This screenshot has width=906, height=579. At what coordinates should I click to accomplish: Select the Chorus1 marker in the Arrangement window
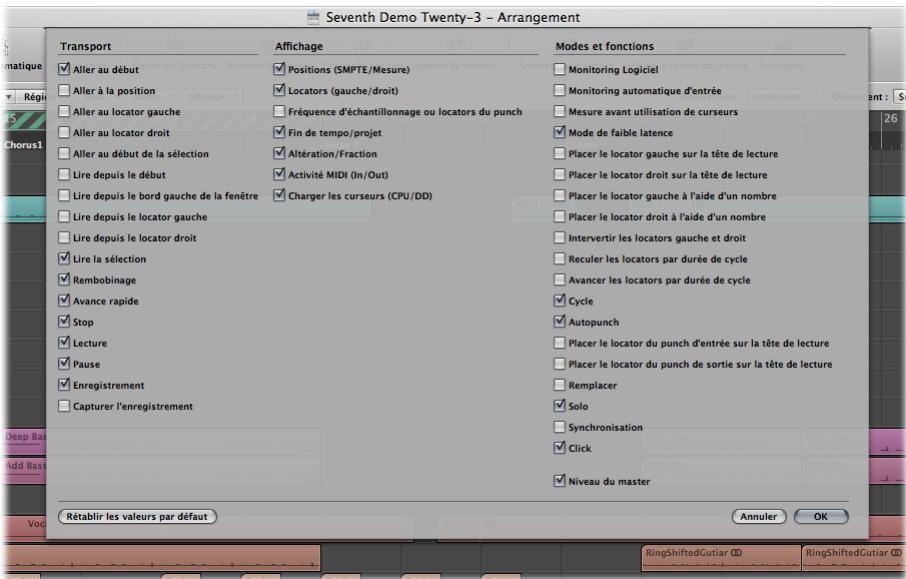coord(23,145)
